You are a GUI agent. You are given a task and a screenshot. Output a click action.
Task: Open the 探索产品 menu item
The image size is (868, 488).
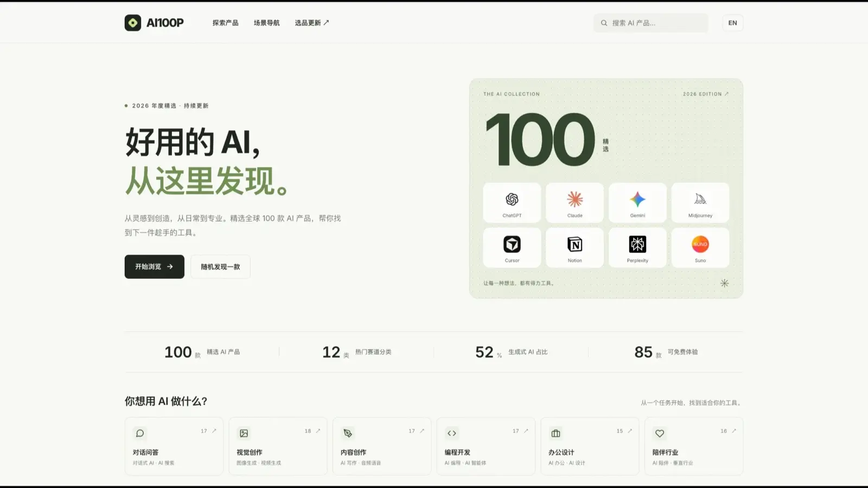point(225,23)
